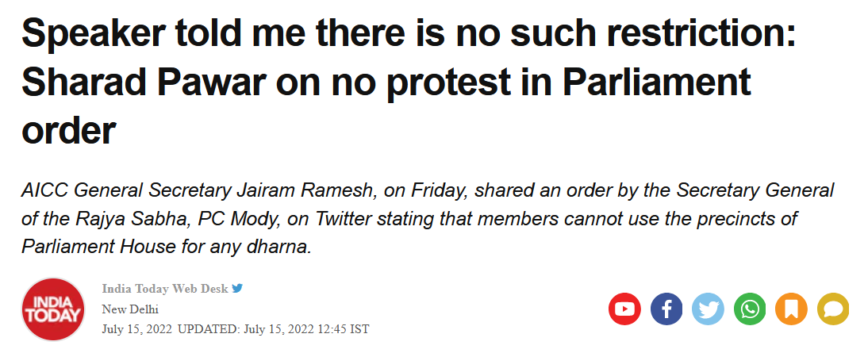Open the India Today round logo

[53, 309]
